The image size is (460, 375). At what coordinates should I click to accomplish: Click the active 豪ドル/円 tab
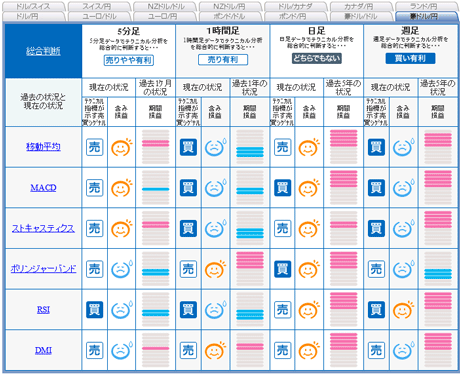click(x=426, y=16)
